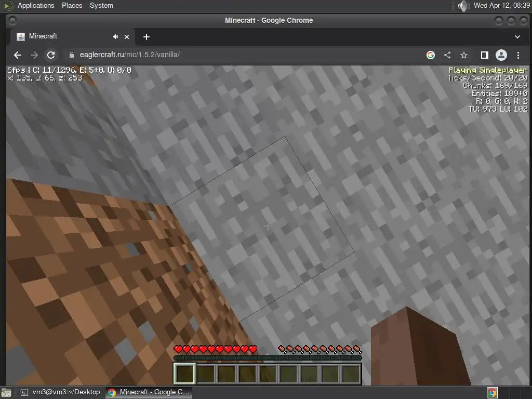
Task: Click the red hearts health bar
Action: [x=216, y=349]
